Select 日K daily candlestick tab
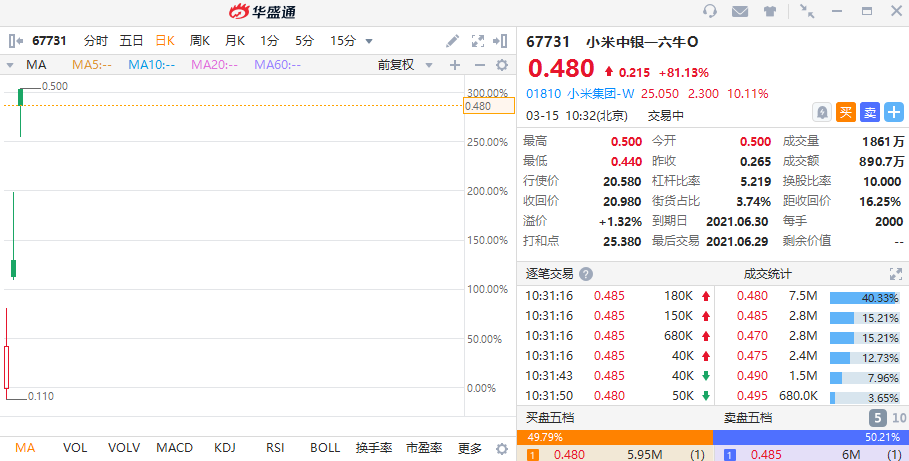909x461 pixels. (x=165, y=41)
